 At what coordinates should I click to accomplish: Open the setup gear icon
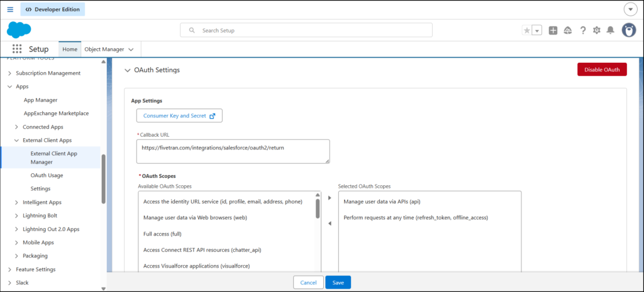tap(596, 30)
